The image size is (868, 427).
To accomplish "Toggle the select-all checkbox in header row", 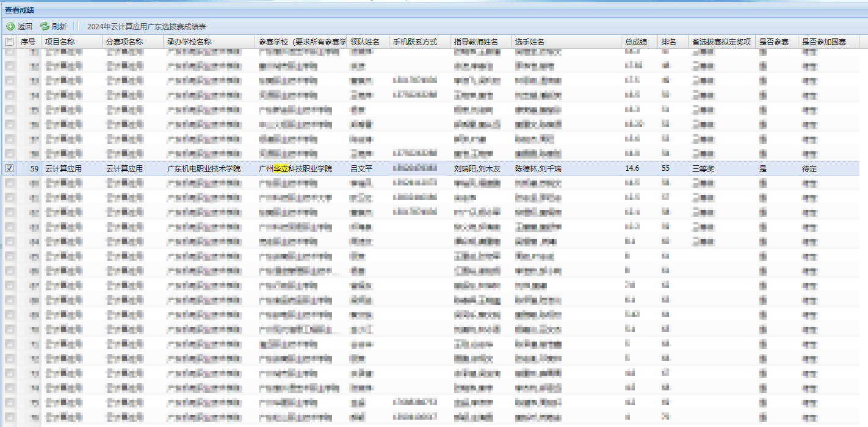I will [x=9, y=42].
